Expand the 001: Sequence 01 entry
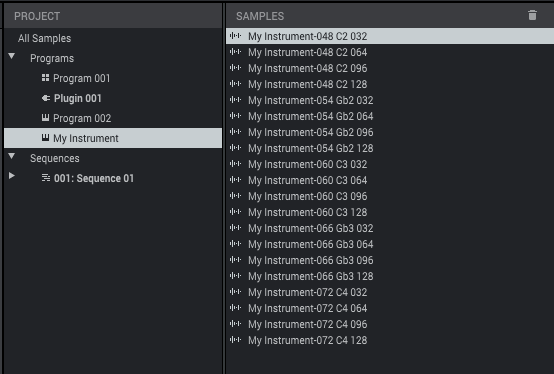Screen dimensions: 554x374 pos(12,176)
